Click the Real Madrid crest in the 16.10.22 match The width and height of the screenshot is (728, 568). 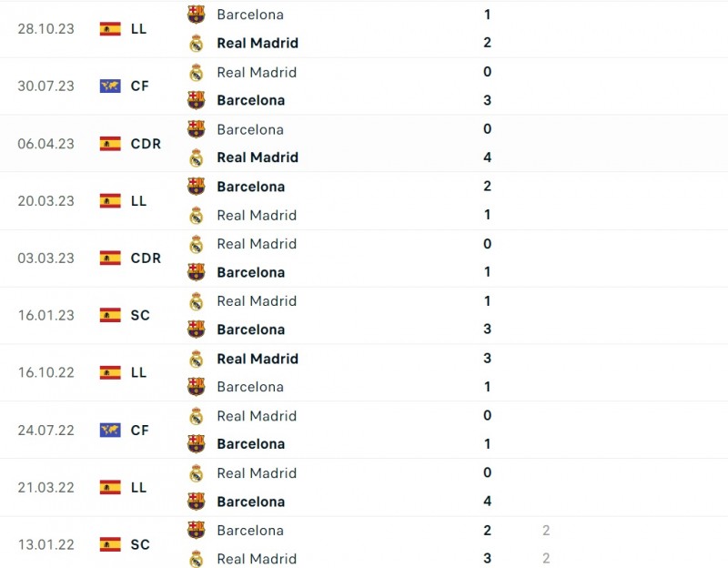[x=197, y=359]
